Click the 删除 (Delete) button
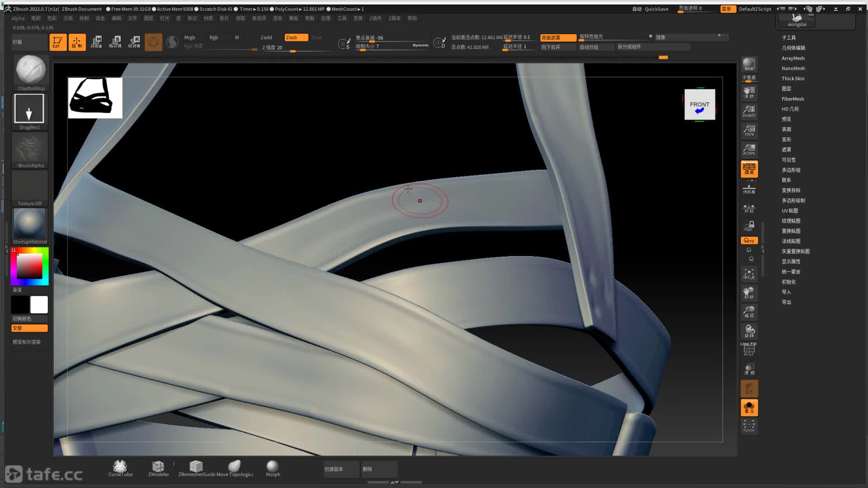The image size is (868, 488). click(379, 469)
